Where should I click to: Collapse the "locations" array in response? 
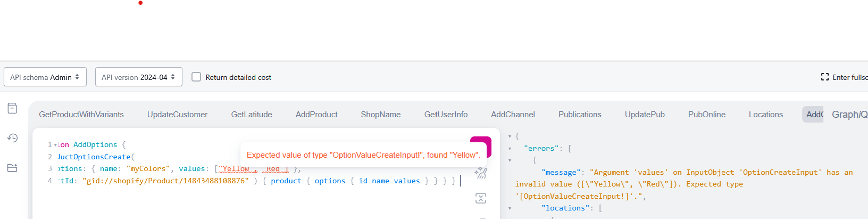click(510, 208)
